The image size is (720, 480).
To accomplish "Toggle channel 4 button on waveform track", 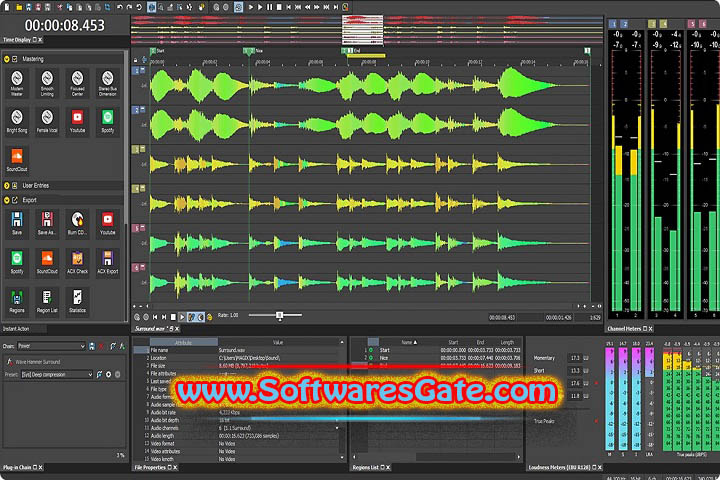I will 136,189.
